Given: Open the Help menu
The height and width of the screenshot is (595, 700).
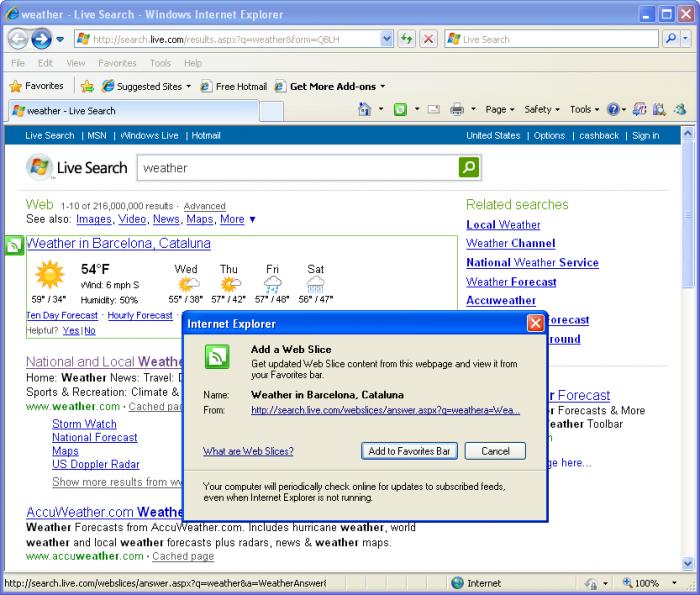Looking at the screenshot, I should click(x=193, y=63).
